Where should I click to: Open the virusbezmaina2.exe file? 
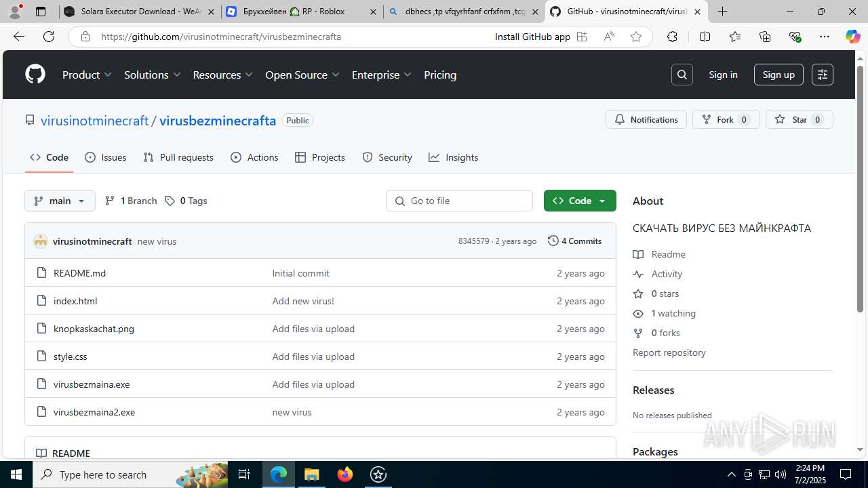94,412
